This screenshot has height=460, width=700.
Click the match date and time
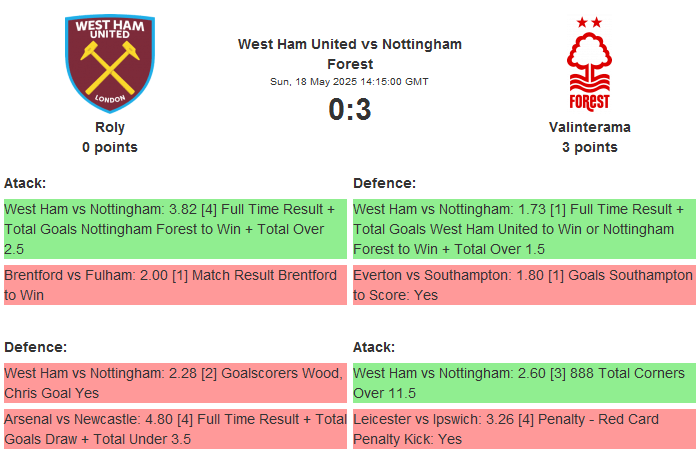350,82
